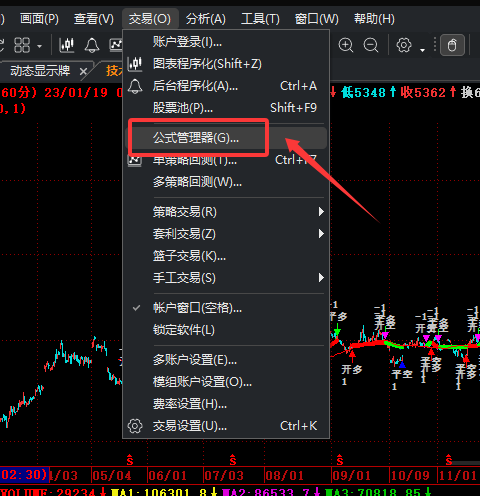
Task: Open the 分析(A) menu
Action: [206, 19]
